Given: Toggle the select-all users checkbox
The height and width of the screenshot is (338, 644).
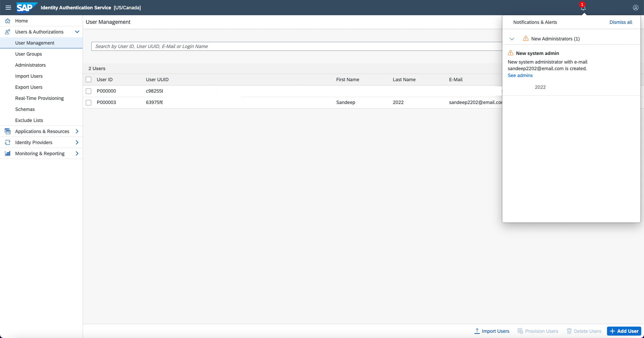Looking at the screenshot, I should 88,79.
